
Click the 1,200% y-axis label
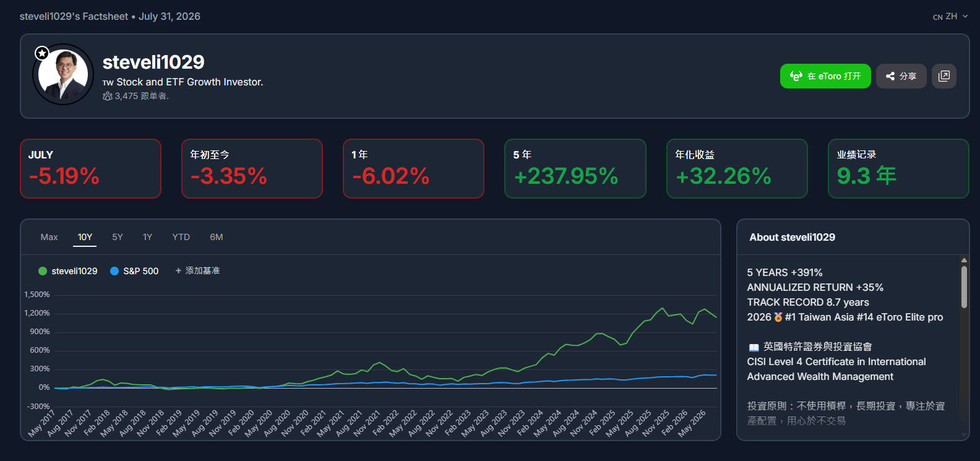[x=37, y=313]
